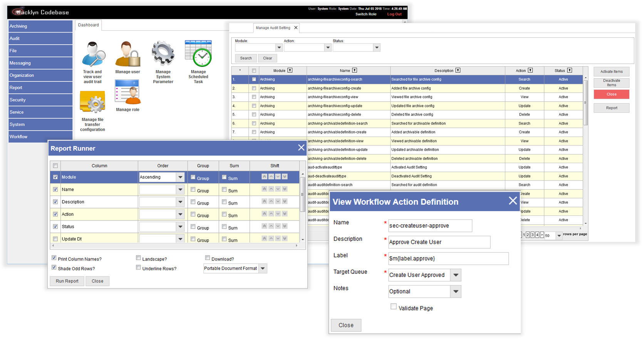The height and width of the screenshot is (339, 644).
Task: Open the Security sidebar menu
Action: point(40,100)
